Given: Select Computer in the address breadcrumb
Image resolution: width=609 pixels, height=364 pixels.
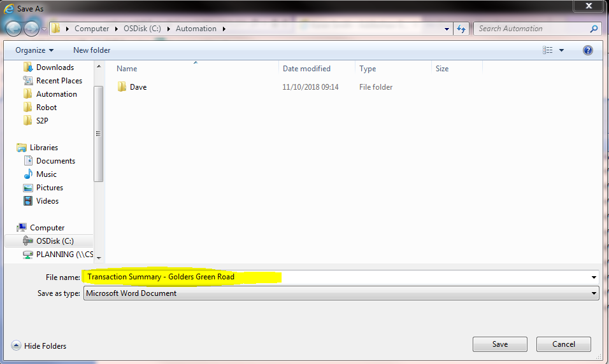Looking at the screenshot, I should point(92,29).
